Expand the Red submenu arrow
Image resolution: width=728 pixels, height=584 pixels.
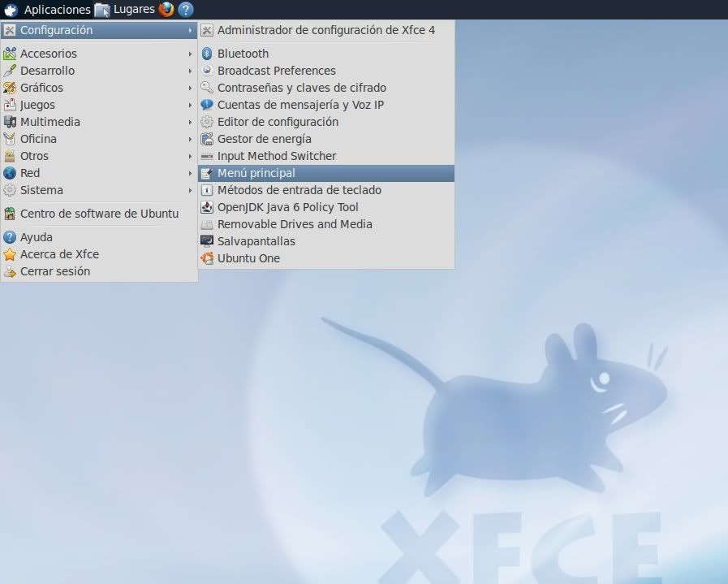click(191, 173)
